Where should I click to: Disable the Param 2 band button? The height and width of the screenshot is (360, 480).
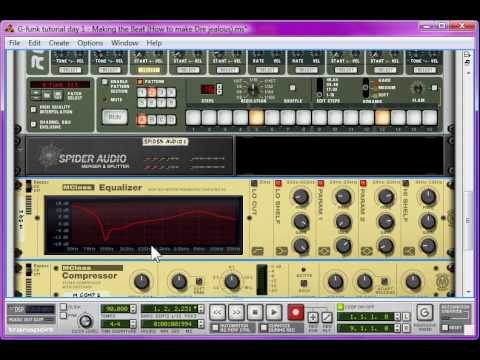pyautogui.click(x=363, y=183)
